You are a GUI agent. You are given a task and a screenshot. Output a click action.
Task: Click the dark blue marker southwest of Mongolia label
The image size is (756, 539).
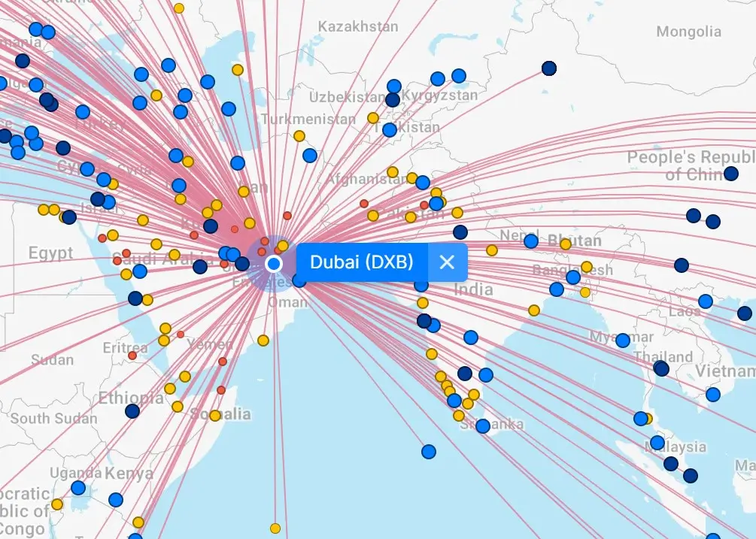click(549, 68)
